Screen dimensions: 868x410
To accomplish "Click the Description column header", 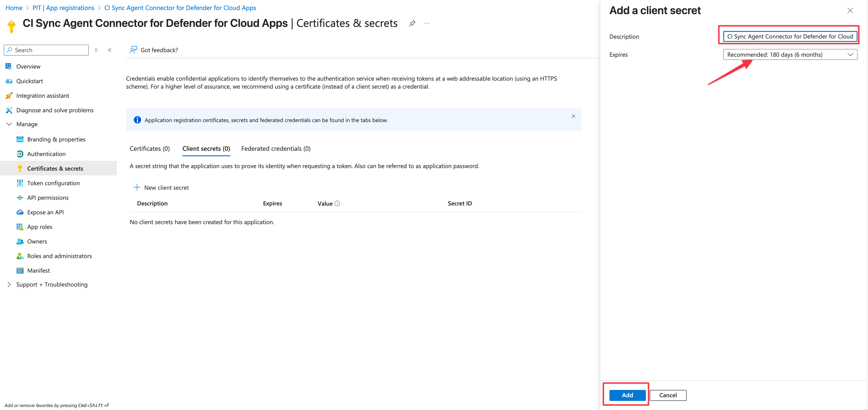I will (152, 203).
